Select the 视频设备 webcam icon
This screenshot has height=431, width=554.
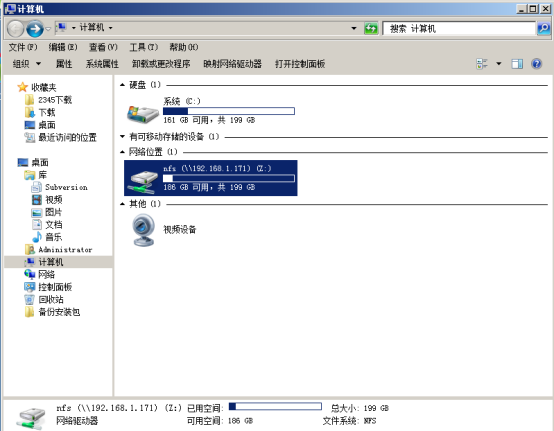click(x=143, y=230)
